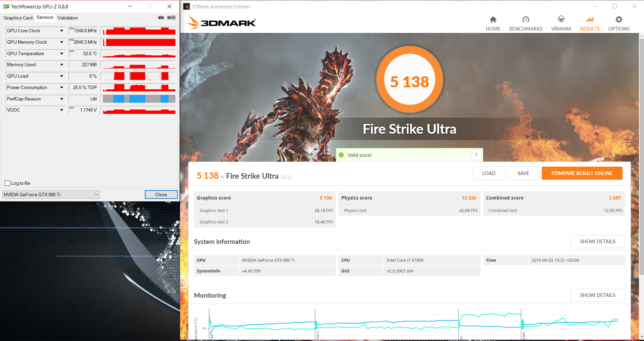Click COMPARE RESULT ONLINE
644x341 pixels.
pos(582,173)
